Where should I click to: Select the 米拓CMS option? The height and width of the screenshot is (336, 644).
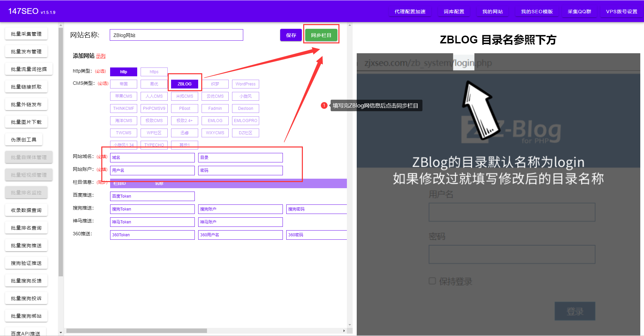point(185,96)
